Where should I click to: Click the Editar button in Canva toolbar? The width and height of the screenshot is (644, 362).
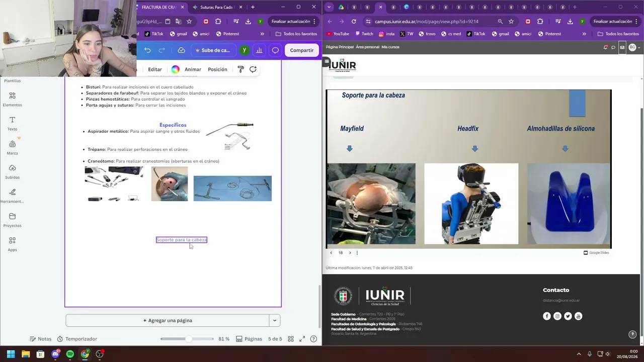[x=155, y=69]
